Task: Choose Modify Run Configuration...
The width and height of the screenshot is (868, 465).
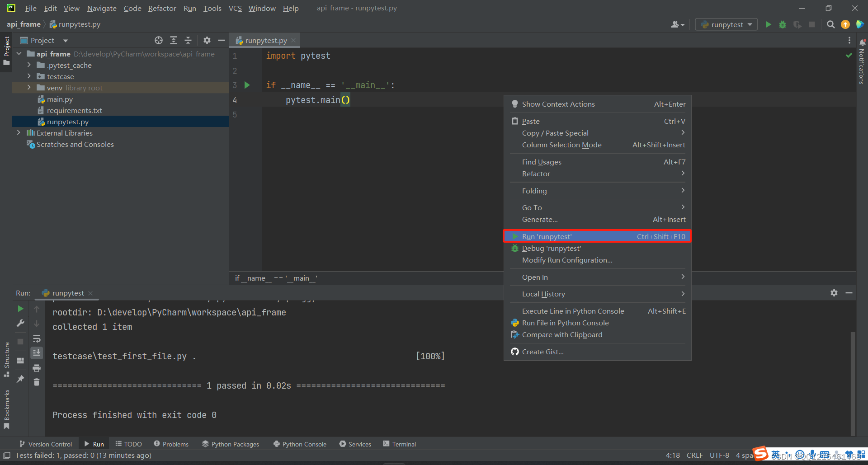Action: pos(598,260)
